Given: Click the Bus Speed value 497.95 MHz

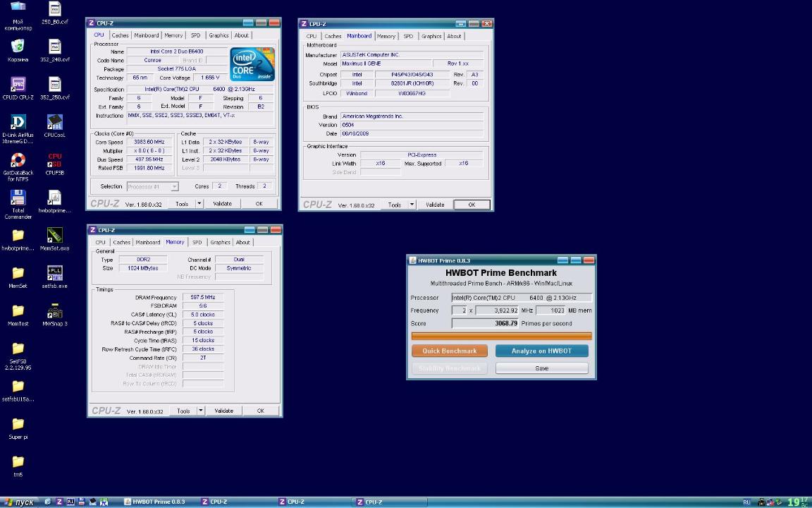Looking at the screenshot, I should [149, 159].
